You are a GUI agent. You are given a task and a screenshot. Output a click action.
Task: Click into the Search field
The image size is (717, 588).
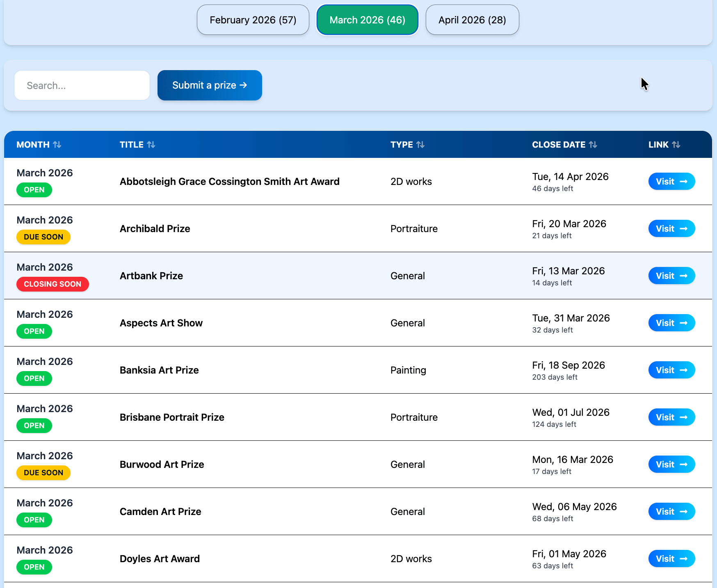(82, 85)
